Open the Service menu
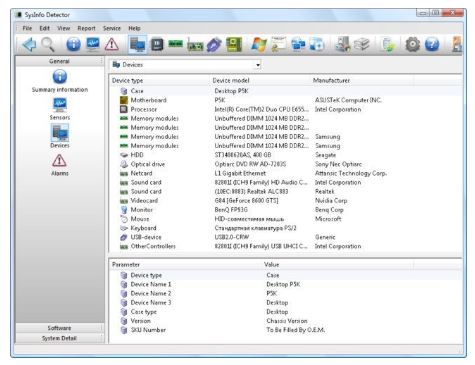The height and width of the screenshot is (365, 475). click(x=112, y=28)
